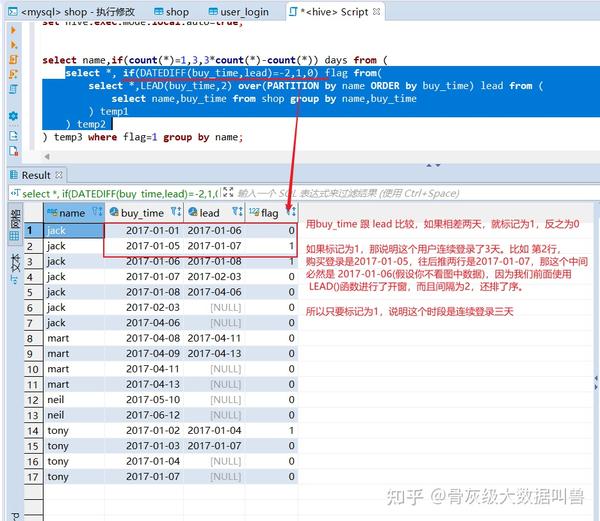Click the table icon on user_login tab
The width and height of the screenshot is (600, 521).
click(x=213, y=12)
